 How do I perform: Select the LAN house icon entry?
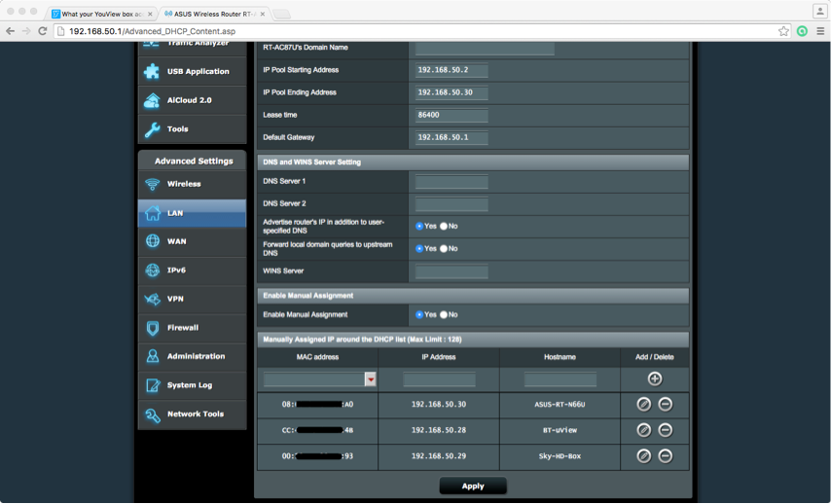click(x=192, y=213)
